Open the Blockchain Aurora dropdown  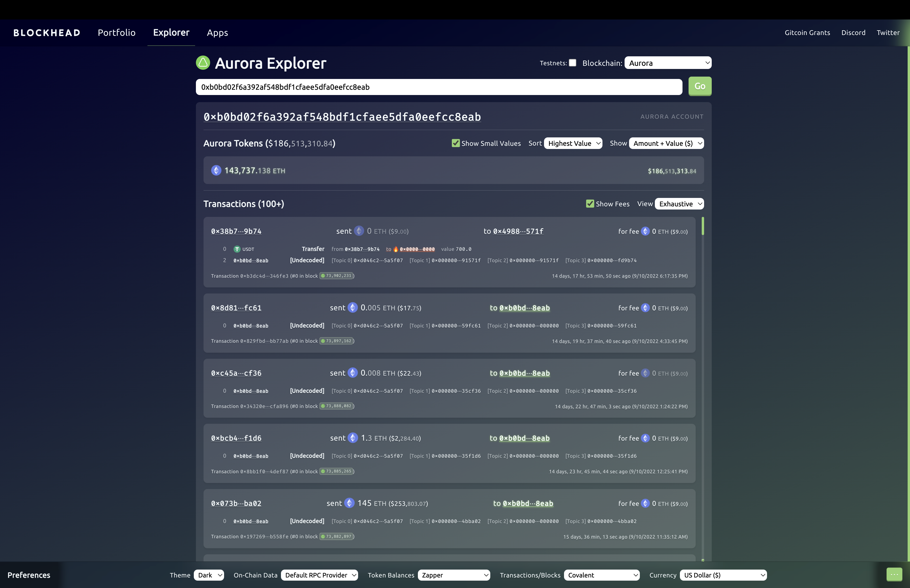click(668, 63)
